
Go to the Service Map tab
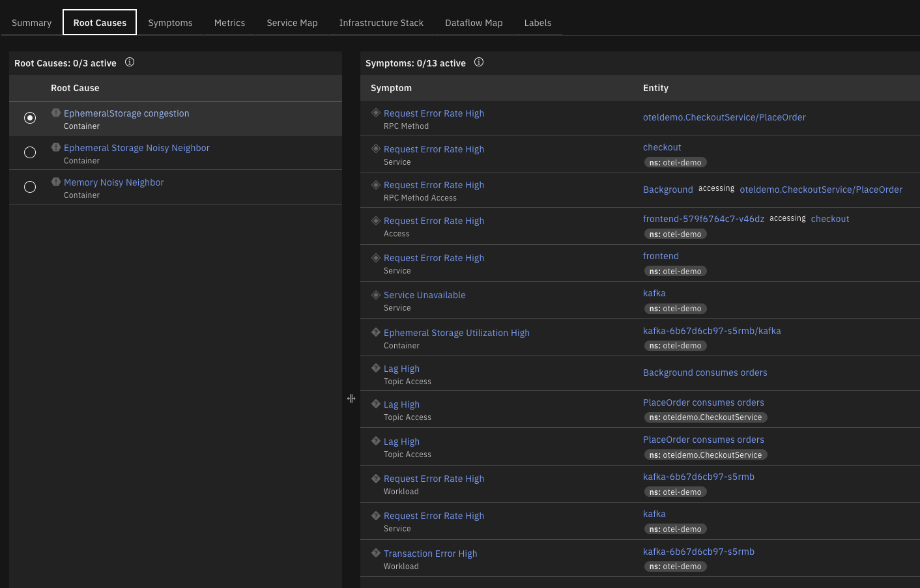pyautogui.click(x=292, y=23)
